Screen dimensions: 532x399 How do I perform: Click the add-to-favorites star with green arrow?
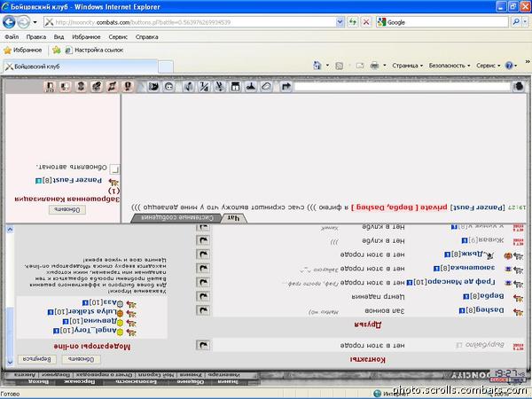(x=57, y=51)
